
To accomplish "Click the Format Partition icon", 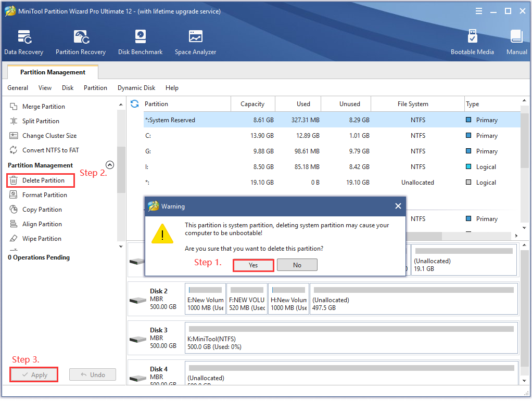I will pyautogui.click(x=14, y=195).
